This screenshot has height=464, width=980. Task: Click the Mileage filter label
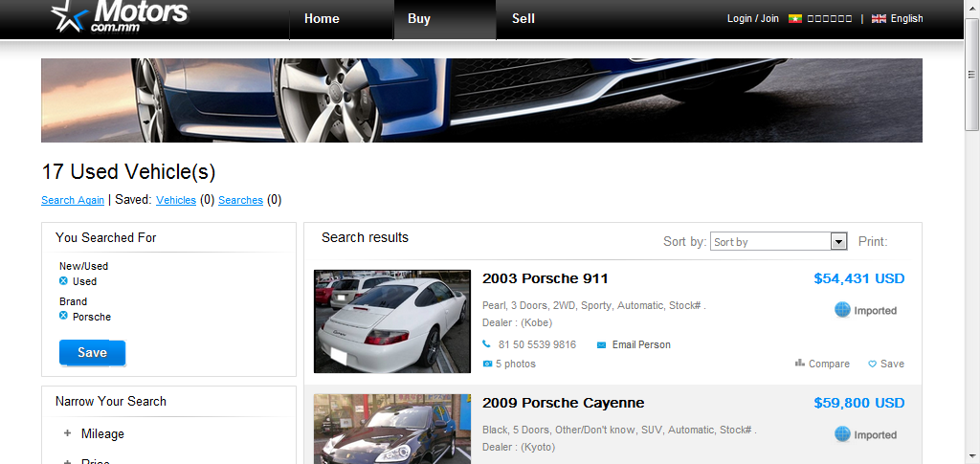point(102,434)
